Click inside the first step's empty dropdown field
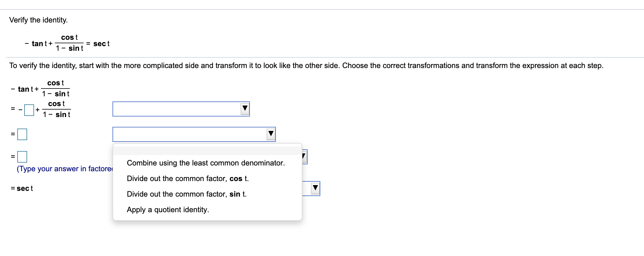Screen dimensions: 644x256 [176, 109]
